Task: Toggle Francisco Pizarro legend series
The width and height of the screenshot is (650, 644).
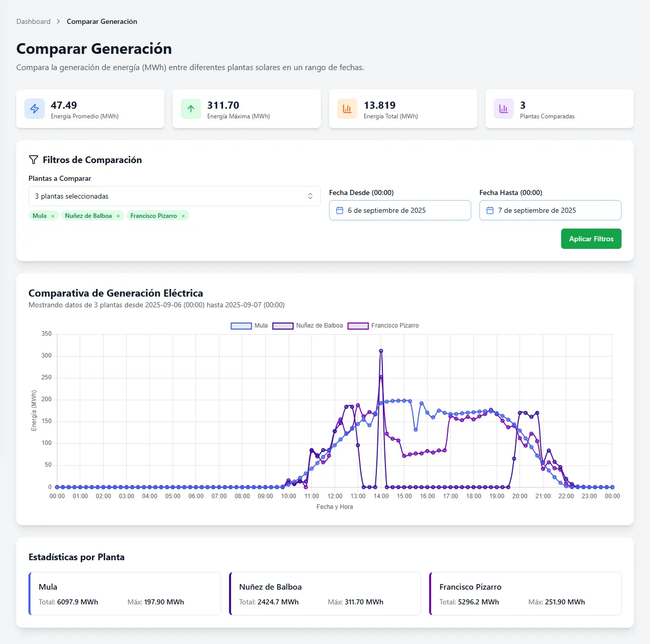Action: [383, 326]
